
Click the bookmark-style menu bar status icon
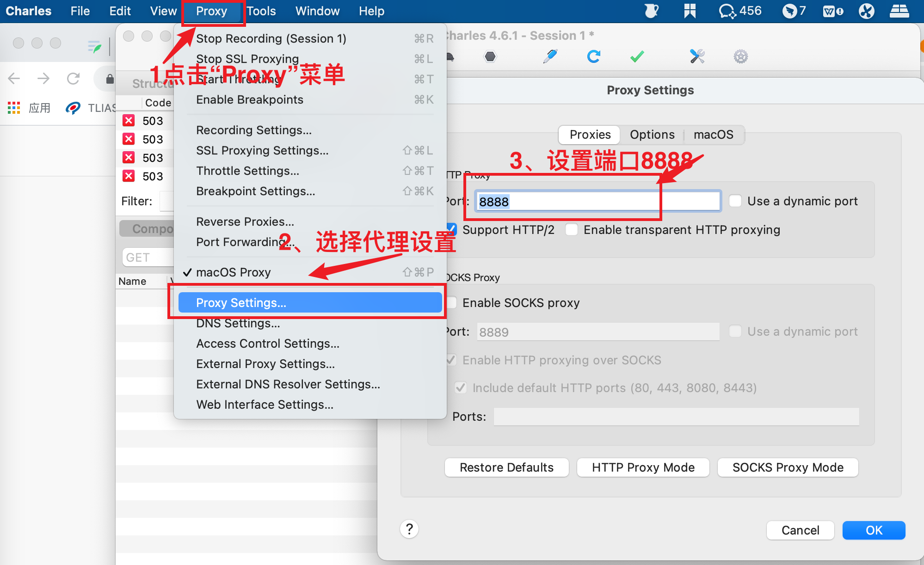tap(690, 11)
